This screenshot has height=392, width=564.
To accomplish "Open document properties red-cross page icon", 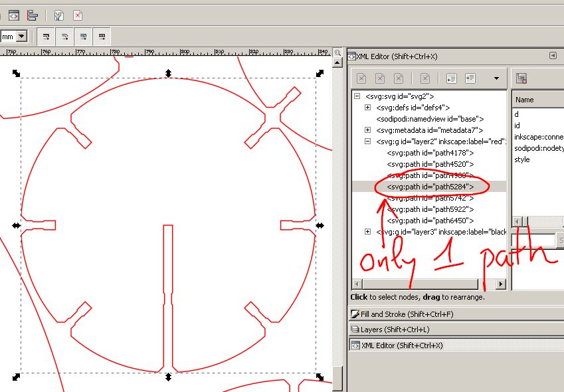I will pos(78,15).
